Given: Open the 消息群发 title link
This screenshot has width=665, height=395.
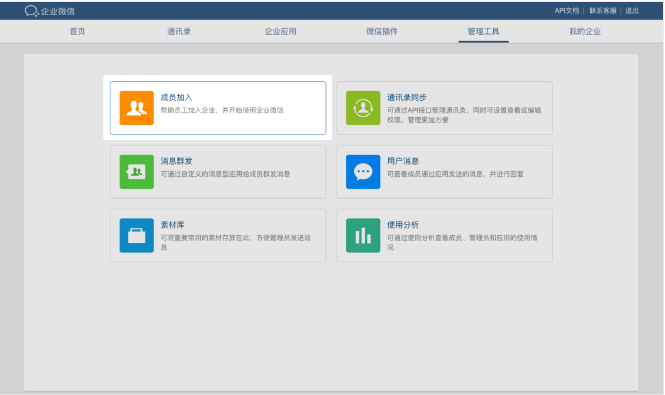Looking at the screenshot, I should 176,161.
